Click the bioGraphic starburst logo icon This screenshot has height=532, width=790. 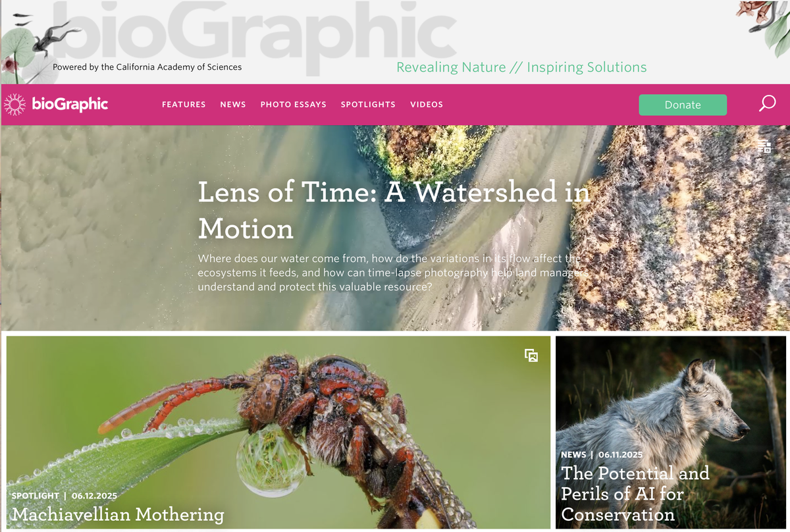[15, 104]
